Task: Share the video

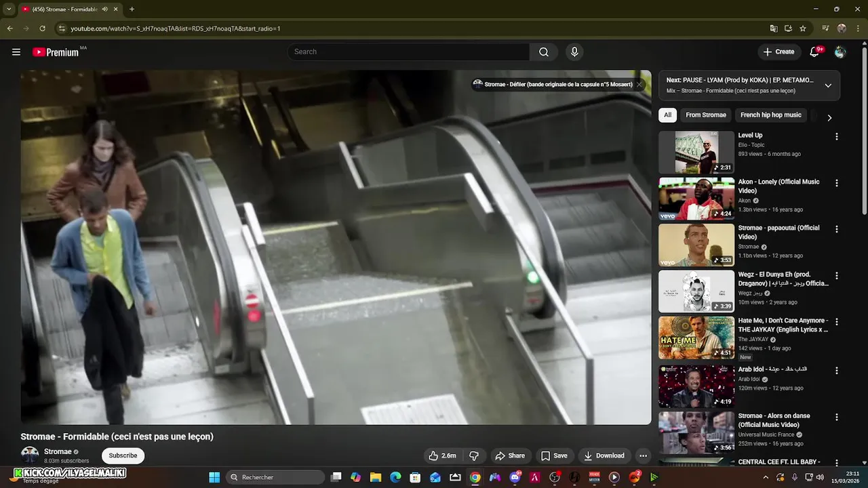Action: click(x=510, y=455)
